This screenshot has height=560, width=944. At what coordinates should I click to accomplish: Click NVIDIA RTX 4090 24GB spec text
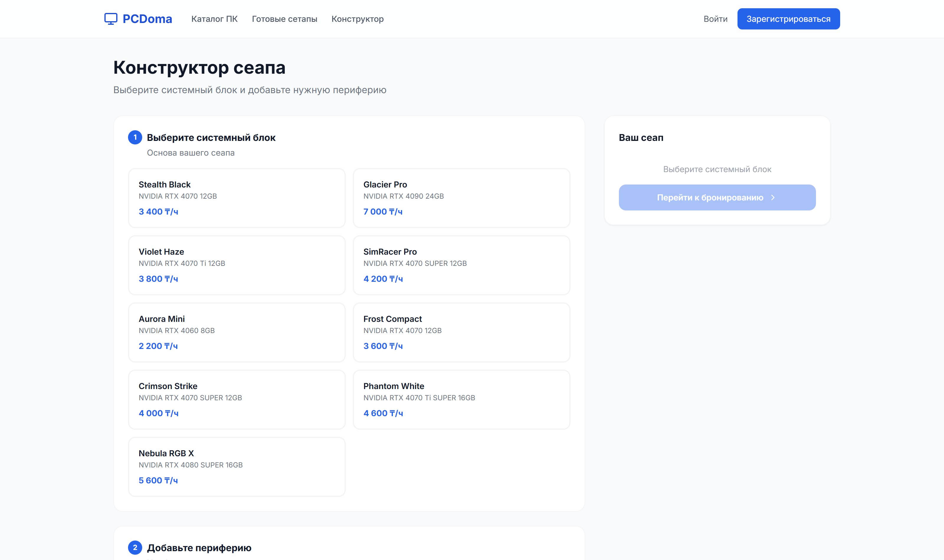coord(404,196)
